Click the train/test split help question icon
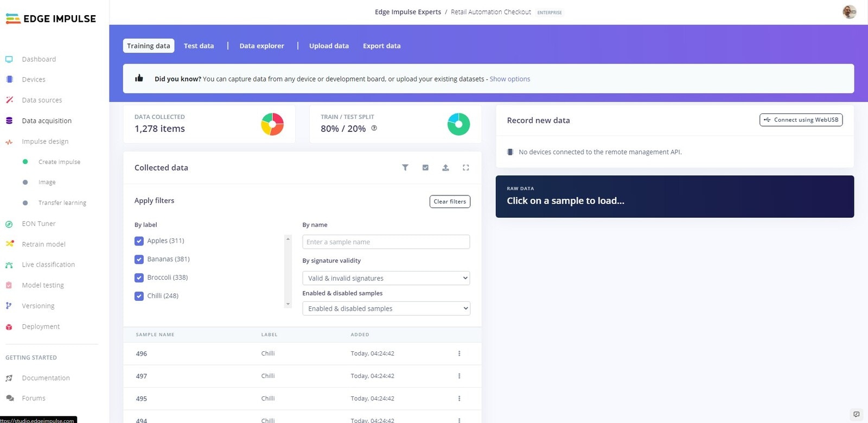This screenshot has width=868, height=423. (374, 128)
